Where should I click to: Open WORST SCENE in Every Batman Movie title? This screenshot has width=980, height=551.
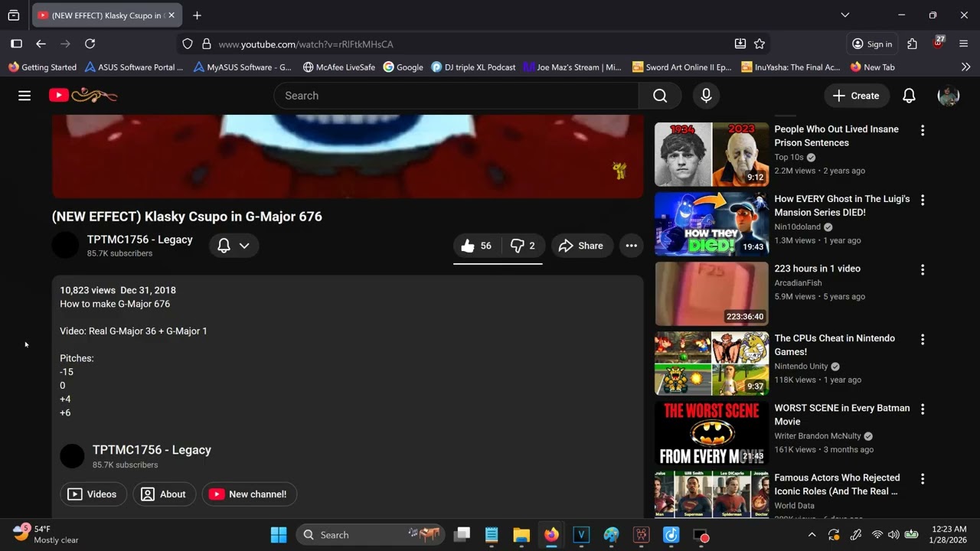[841, 415]
